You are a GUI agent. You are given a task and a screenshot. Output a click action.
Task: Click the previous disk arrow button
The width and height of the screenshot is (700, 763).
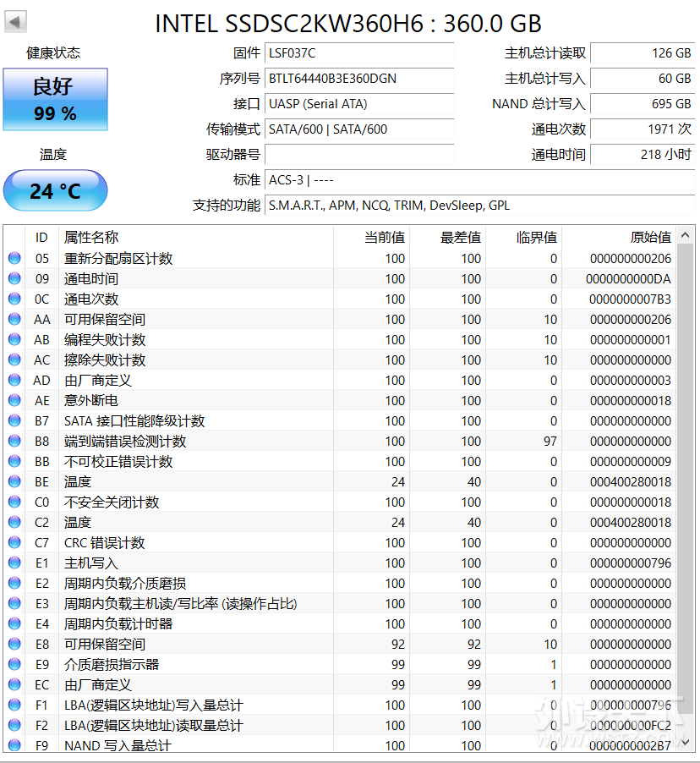pyautogui.click(x=15, y=22)
